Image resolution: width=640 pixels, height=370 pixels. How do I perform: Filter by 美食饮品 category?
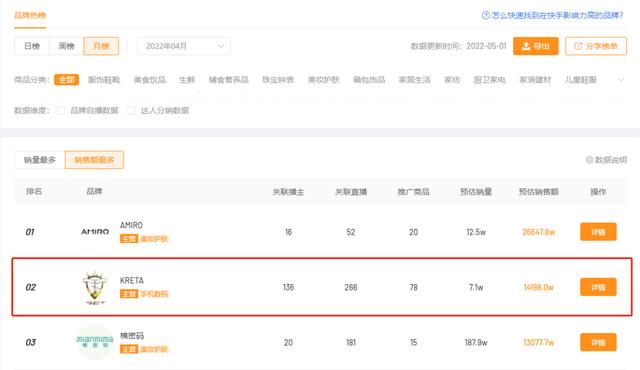pyautogui.click(x=150, y=80)
